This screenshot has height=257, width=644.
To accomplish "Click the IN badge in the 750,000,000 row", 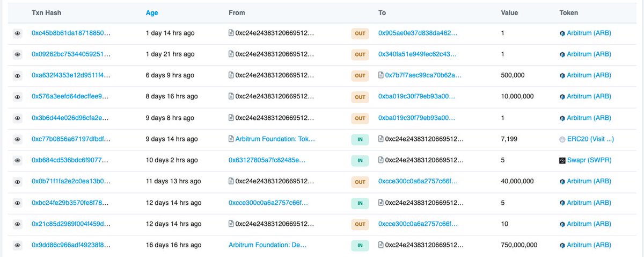I will click(360, 245).
